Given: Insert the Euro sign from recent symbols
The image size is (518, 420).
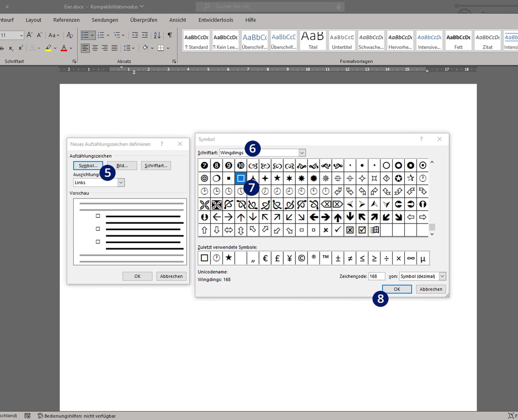Looking at the screenshot, I should click(265, 258).
